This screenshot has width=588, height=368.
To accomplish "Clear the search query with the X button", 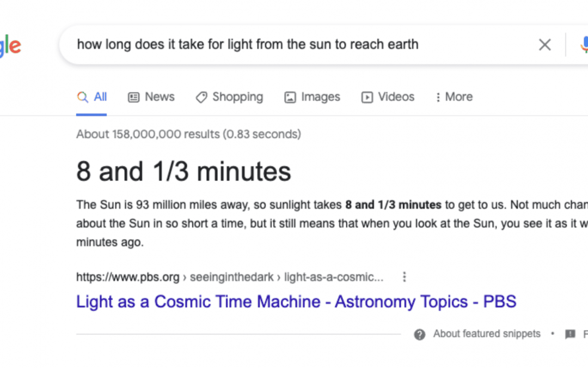I will [x=544, y=45].
